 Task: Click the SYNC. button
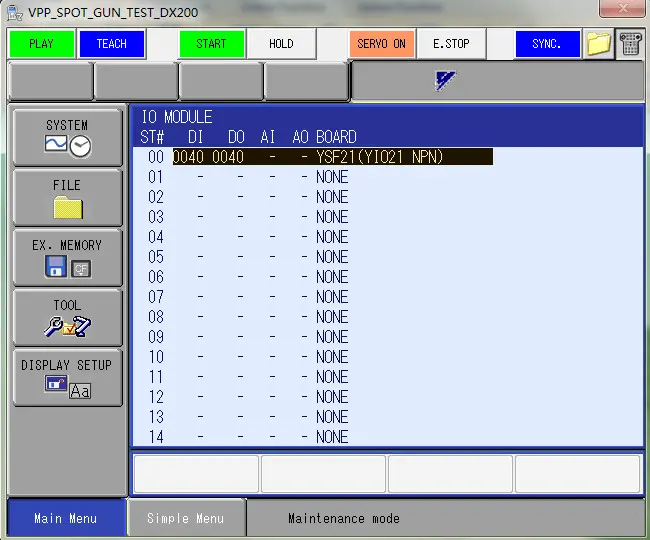tap(547, 44)
